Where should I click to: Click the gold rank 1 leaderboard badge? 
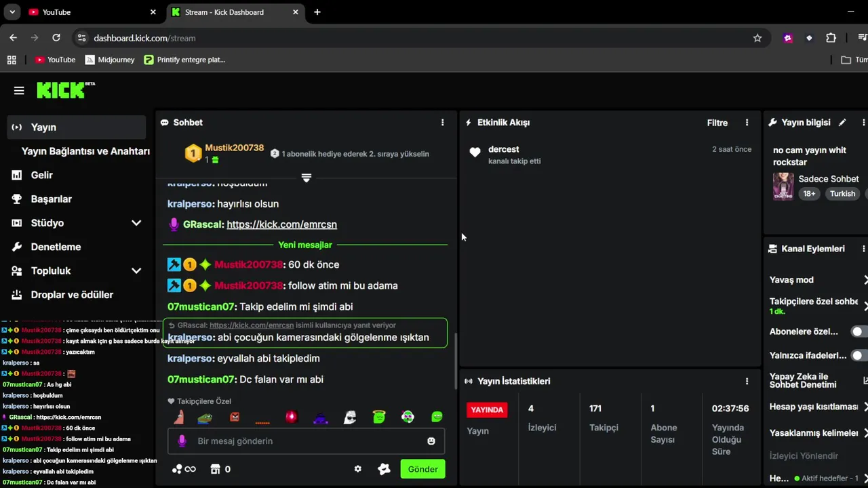pos(193,154)
